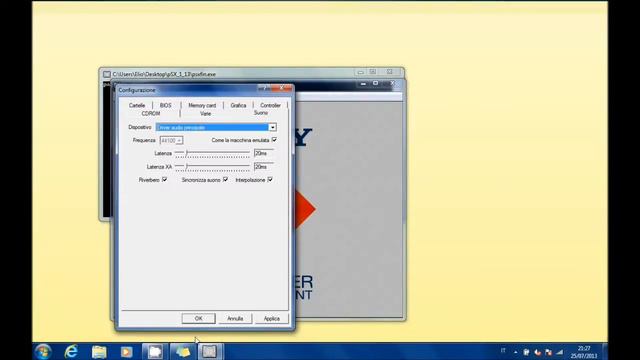Launch Internet Explorer from the taskbar
This screenshot has height=360, width=640.
pos(71,351)
